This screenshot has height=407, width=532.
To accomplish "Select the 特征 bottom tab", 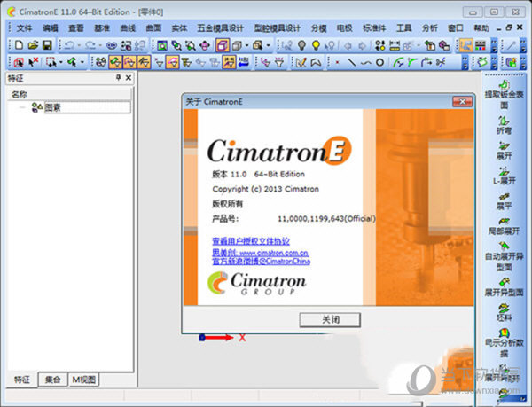I will tap(22, 380).
